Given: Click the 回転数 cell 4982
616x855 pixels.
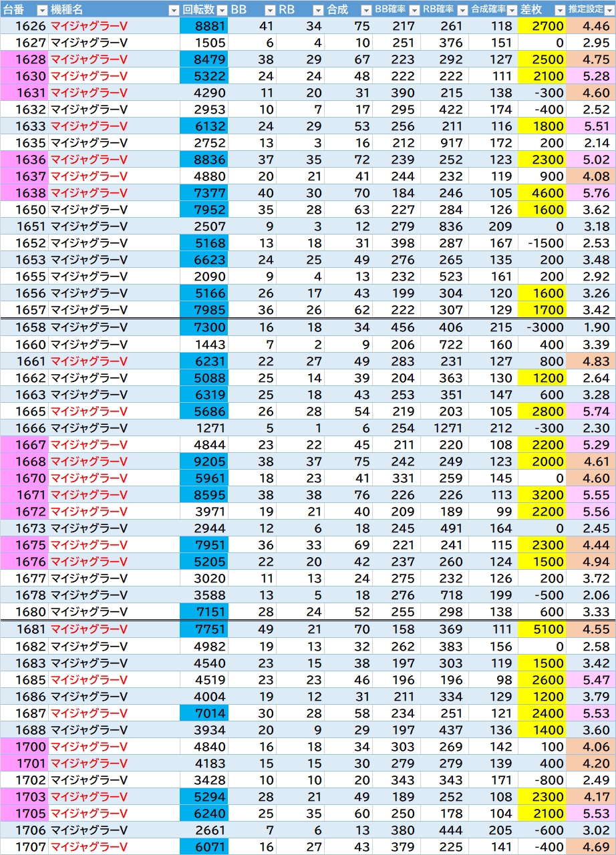Looking at the screenshot, I should pyautogui.click(x=204, y=647).
